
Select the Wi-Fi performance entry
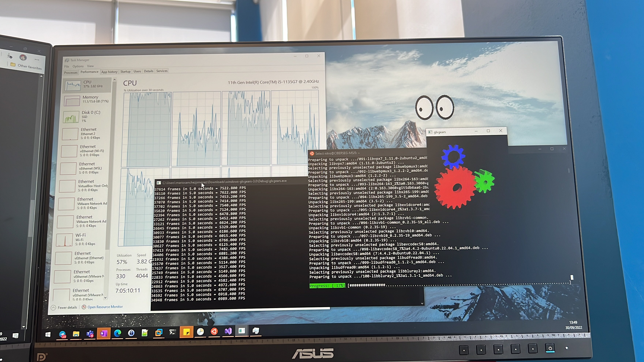[81, 239]
